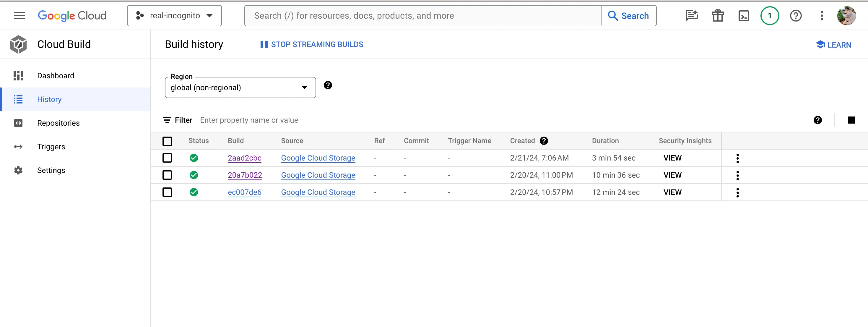Image resolution: width=868 pixels, height=327 pixels.
Task: Open more actions for build 2aad2cbc
Action: tap(737, 158)
